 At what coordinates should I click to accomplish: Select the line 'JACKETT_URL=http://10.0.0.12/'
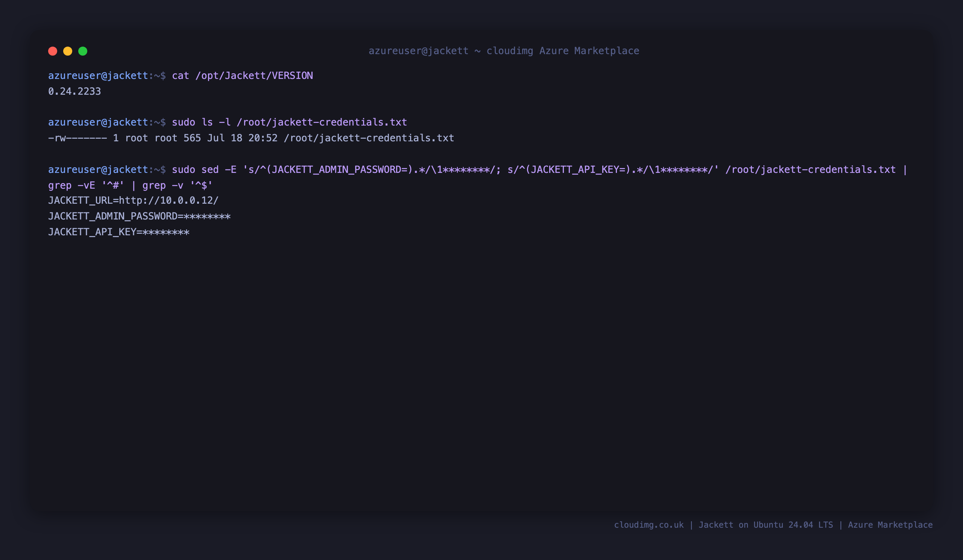[x=134, y=201]
